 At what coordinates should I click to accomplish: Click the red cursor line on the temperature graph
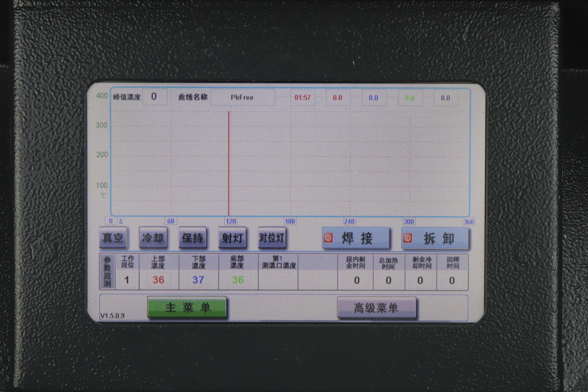(x=229, y=163)
